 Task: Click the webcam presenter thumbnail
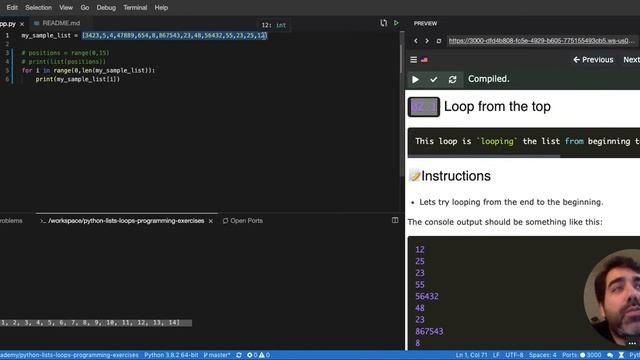coord(613,298)
